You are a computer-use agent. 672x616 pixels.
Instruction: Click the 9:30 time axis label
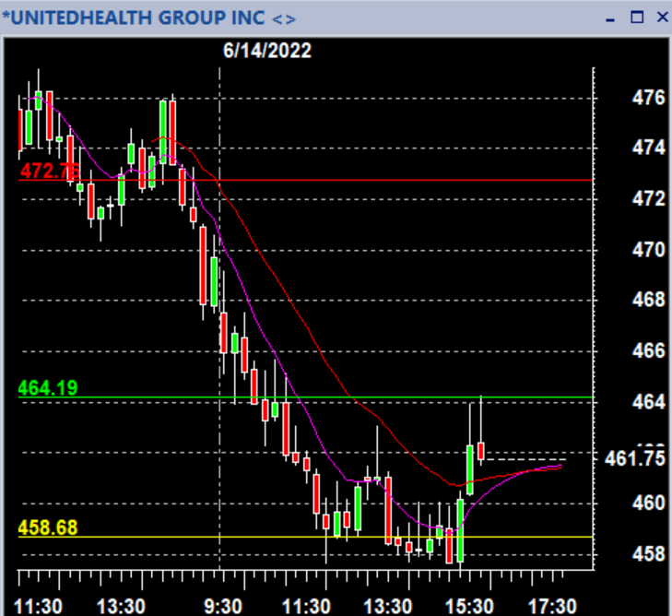point(223,607)
